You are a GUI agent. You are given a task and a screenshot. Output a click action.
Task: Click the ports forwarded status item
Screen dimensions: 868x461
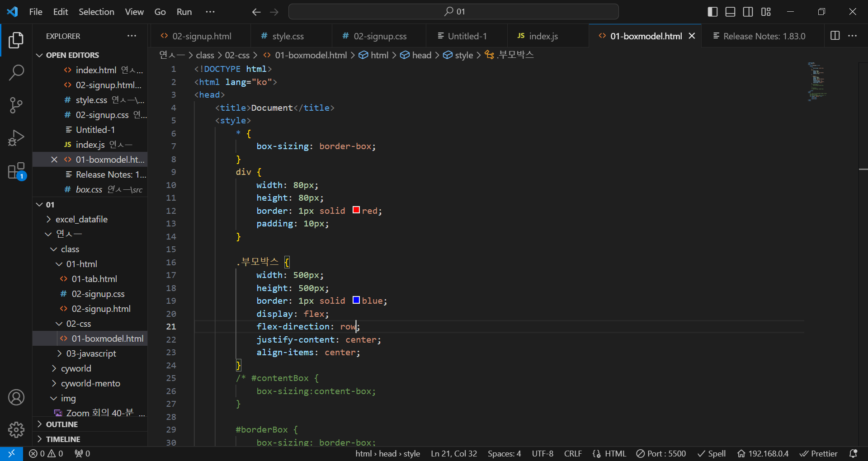tap(82, 453)
